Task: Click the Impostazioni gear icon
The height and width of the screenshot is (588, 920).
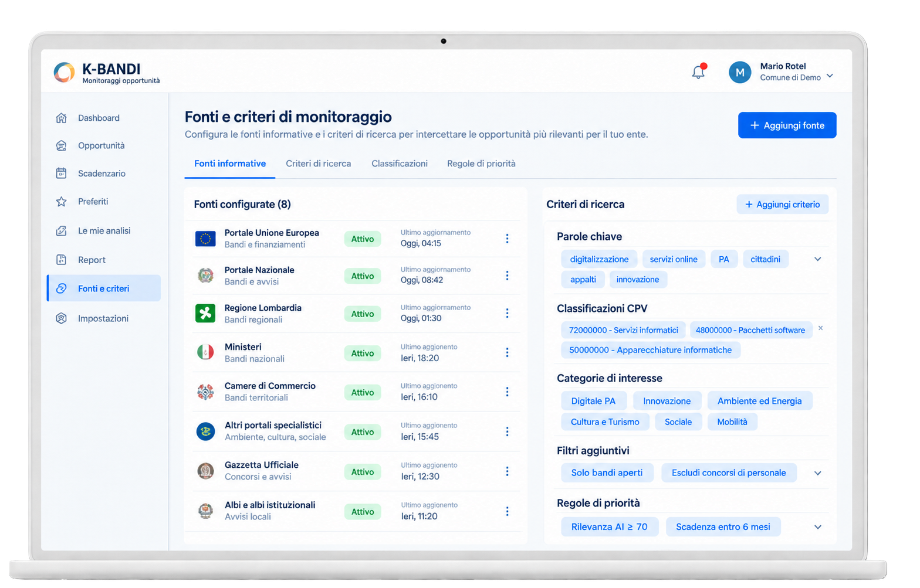Action: (62, 318)
